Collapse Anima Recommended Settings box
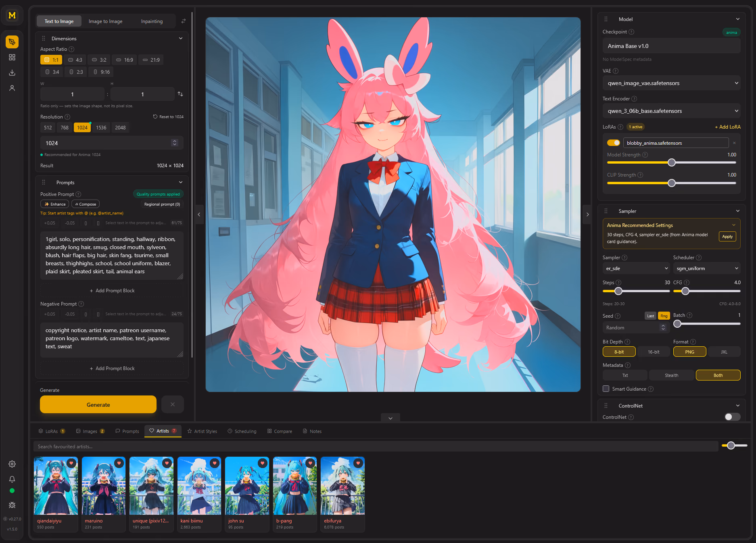Screen dimensions: 756x543 pyautogui.click(x=734, y=225)
